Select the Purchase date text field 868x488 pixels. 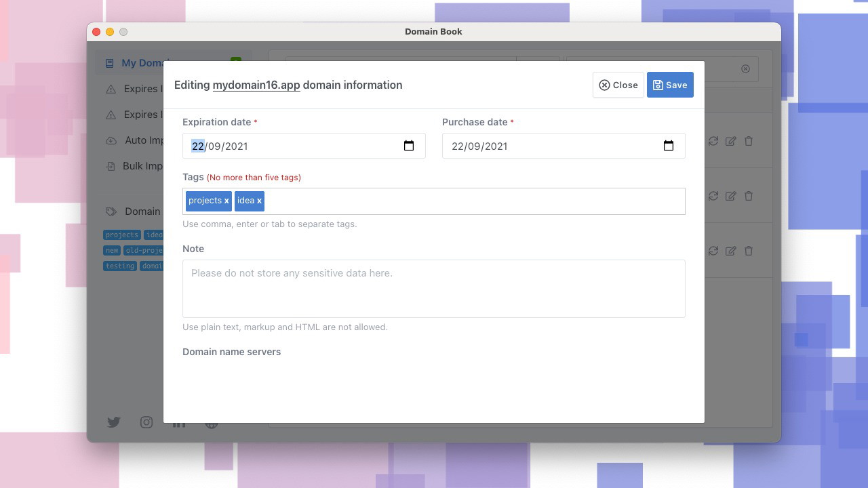point(549,146)
